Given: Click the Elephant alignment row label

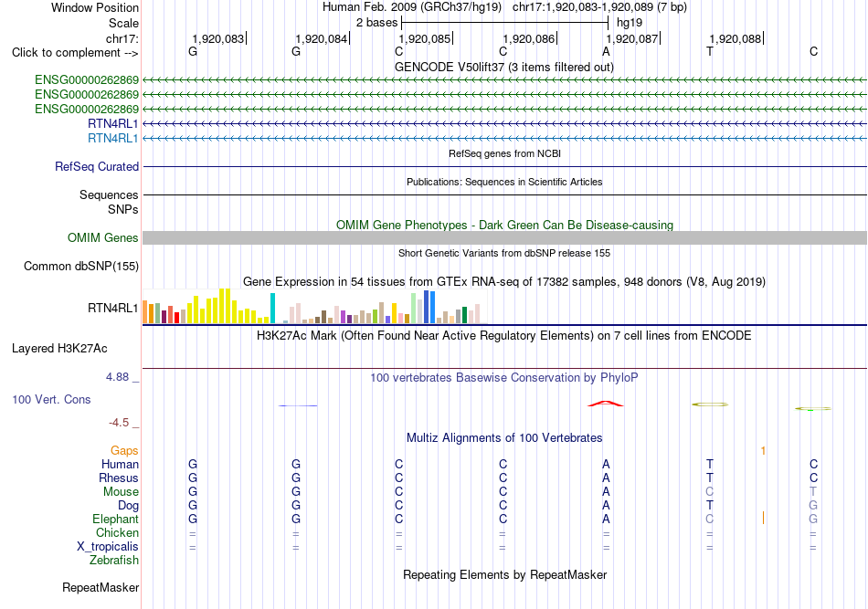Looking at the screenshot, I should (115, 520).
